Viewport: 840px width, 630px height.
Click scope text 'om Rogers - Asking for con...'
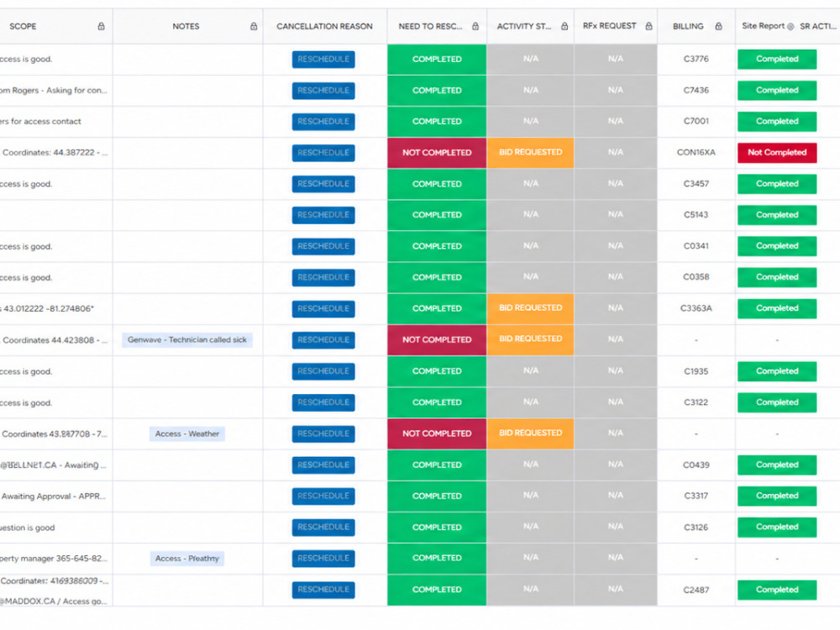[54, 91]
